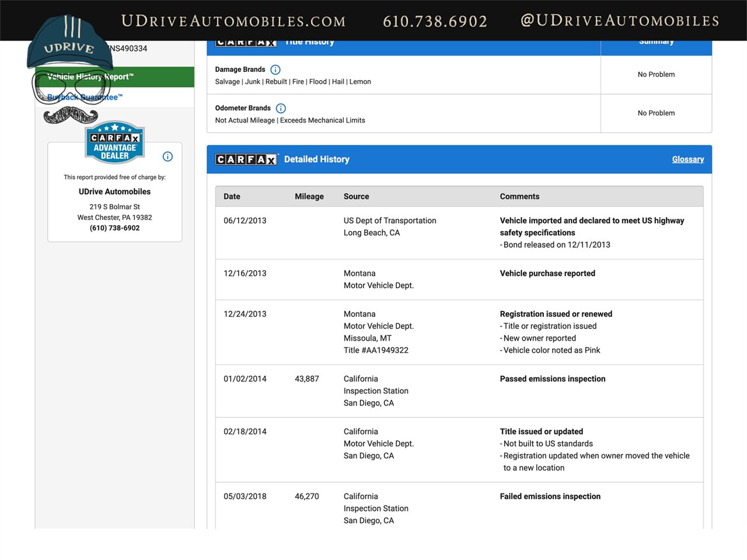Screen dimensions: 747x560
Task: Click the 43,887 mileage value
Action: pyautogui.click(x=307, y=379)
